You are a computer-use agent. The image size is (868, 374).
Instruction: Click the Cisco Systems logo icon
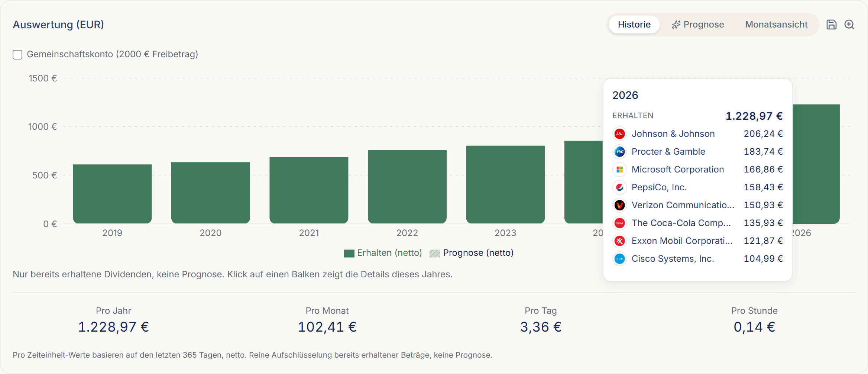coord(619,259)
